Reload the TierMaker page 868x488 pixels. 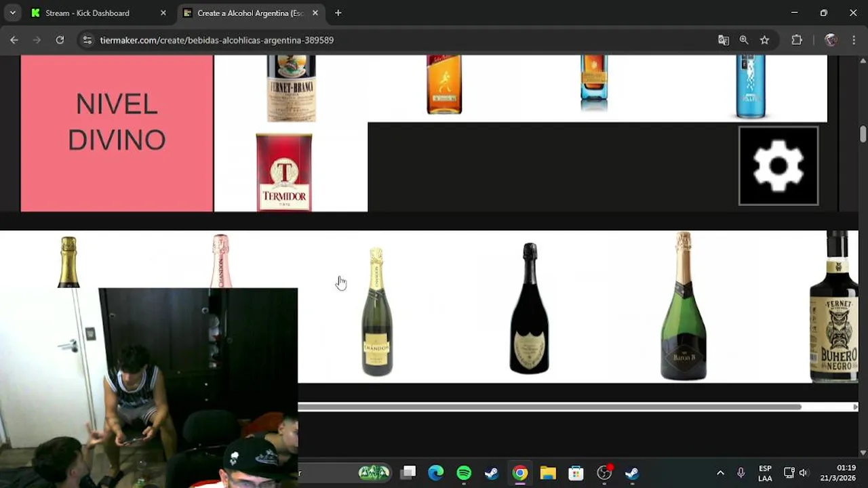tap(60, 40)
